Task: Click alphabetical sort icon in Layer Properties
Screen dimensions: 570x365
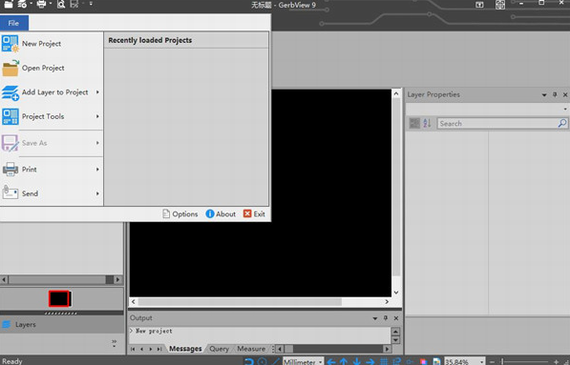Action: pos(427,123)
